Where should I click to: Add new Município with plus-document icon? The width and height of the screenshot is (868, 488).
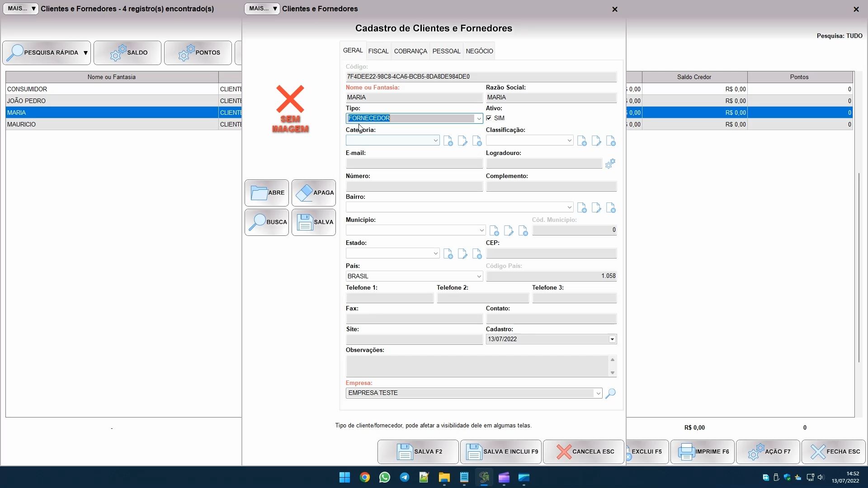(x=494, y=231)
